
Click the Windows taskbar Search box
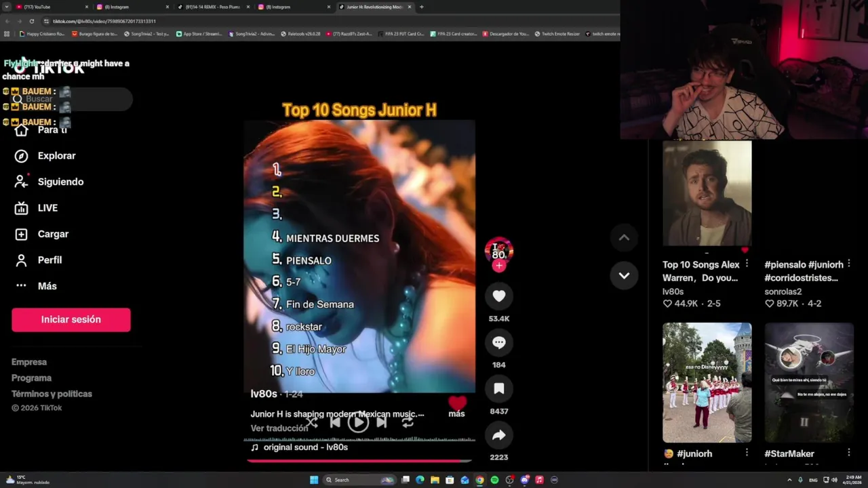coord(358,480)
